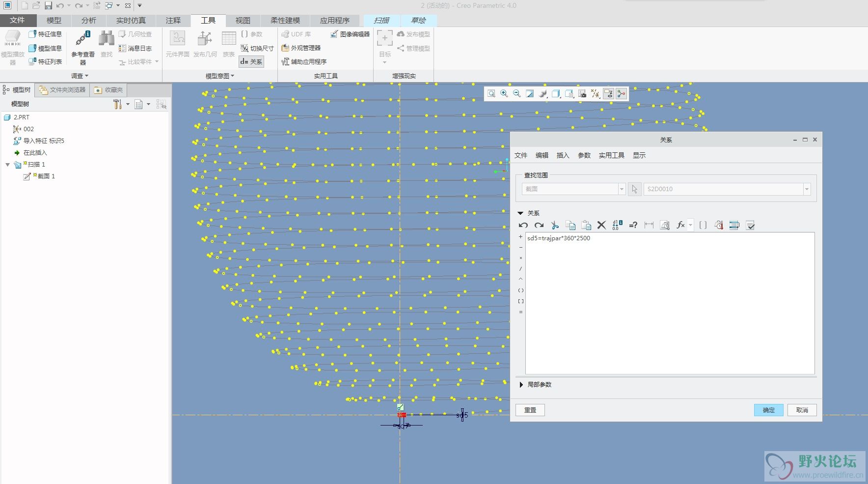Switch to the Analysis (分析) ribbon tab
Image resolution: width=868 pixels, height=484 pixels.
pyautogui.click(x=89, y=20)
